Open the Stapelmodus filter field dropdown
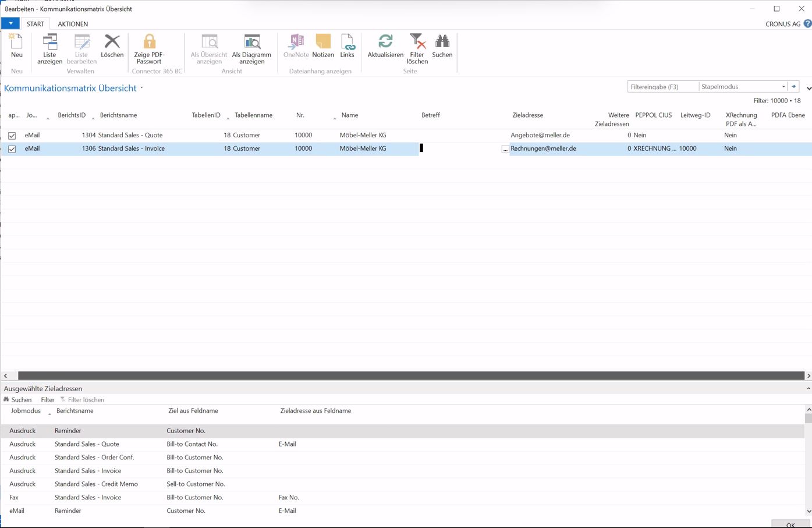812x528 pixels. click(x=783, y=87)
